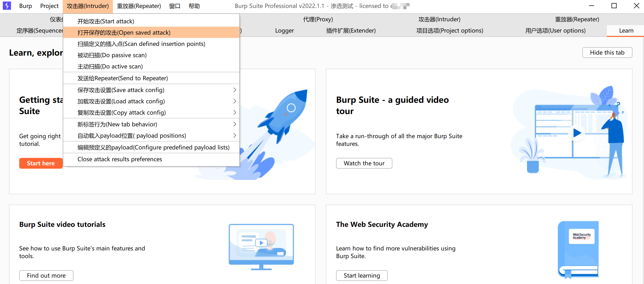Switch to the 定序器(Sequencer) tab
Image resolution: width=644 pixels, height=284 pixels.
[40, 31]
